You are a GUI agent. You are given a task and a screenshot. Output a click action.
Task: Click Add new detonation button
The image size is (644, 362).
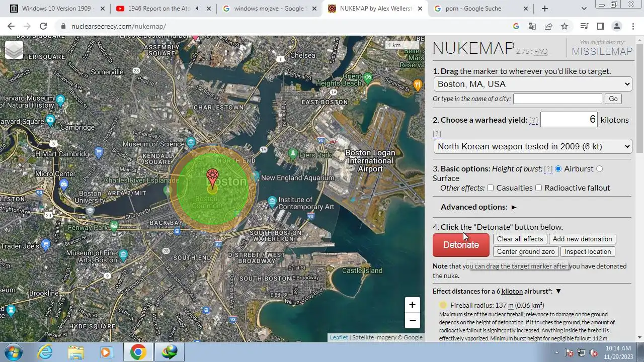582,239
